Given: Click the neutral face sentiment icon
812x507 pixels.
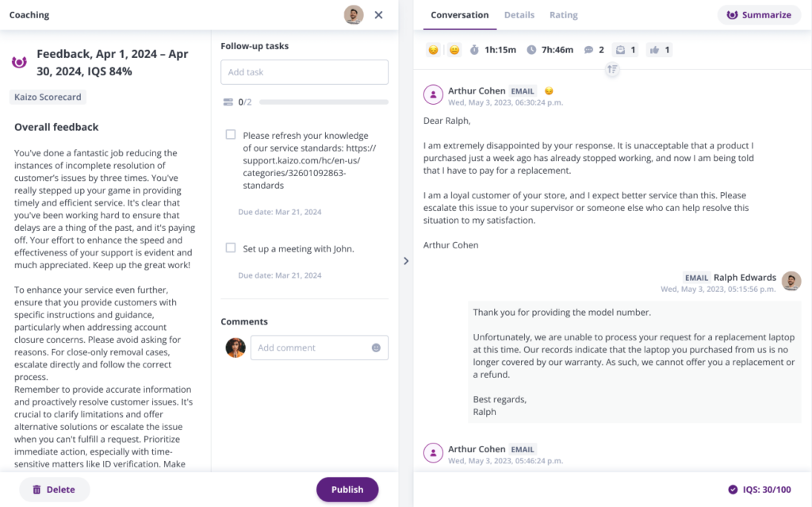Looking at the screenshot, I should (454, 50).
